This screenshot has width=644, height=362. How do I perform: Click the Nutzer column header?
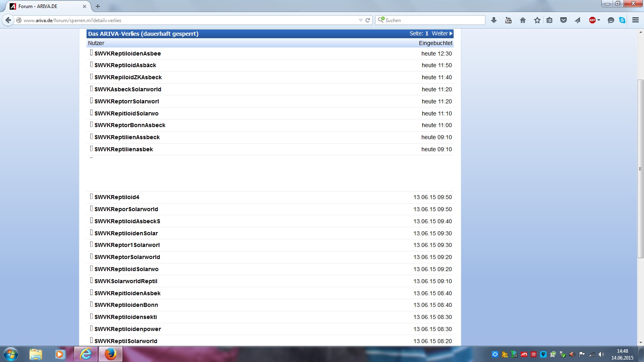coord(96,43)
